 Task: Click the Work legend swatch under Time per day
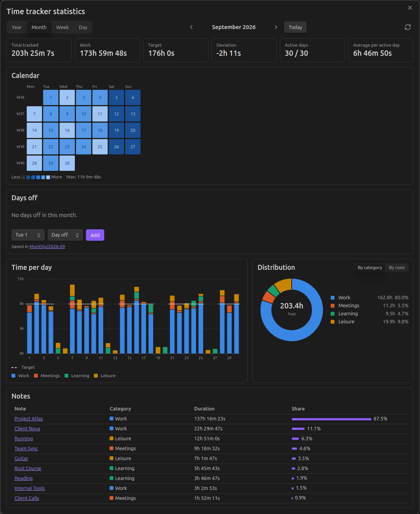click(x=13, y=376)
